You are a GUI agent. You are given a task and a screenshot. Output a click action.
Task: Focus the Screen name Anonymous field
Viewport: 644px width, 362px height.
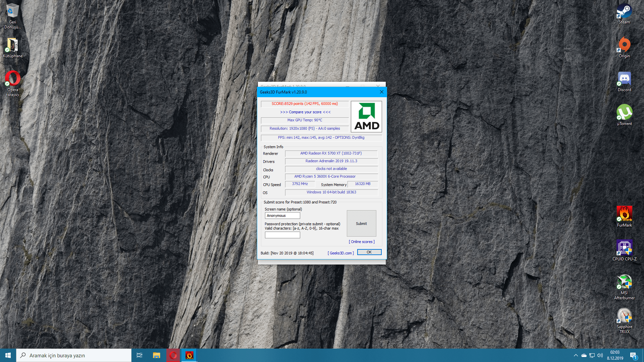click(x=282, y=216)
